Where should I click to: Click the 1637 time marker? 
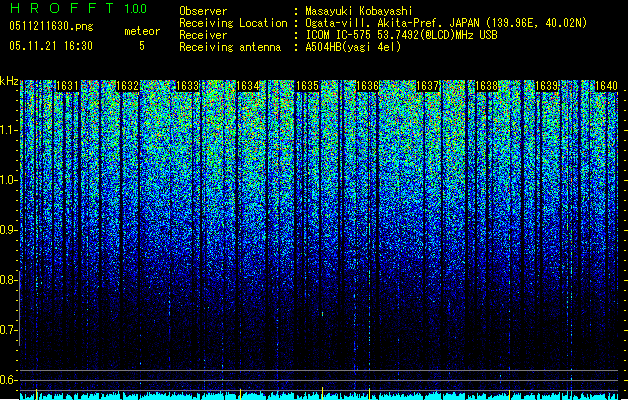(428, 86)
